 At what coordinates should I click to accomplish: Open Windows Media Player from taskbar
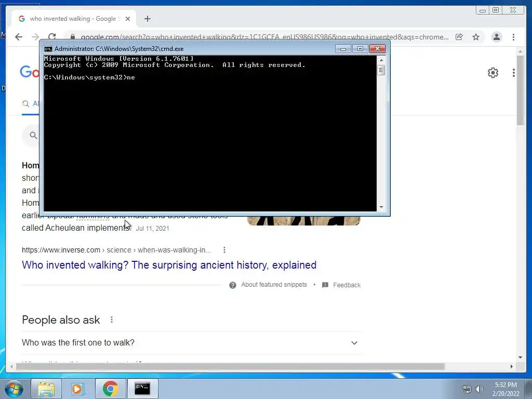pyautogui.click(x=78, y=389)
